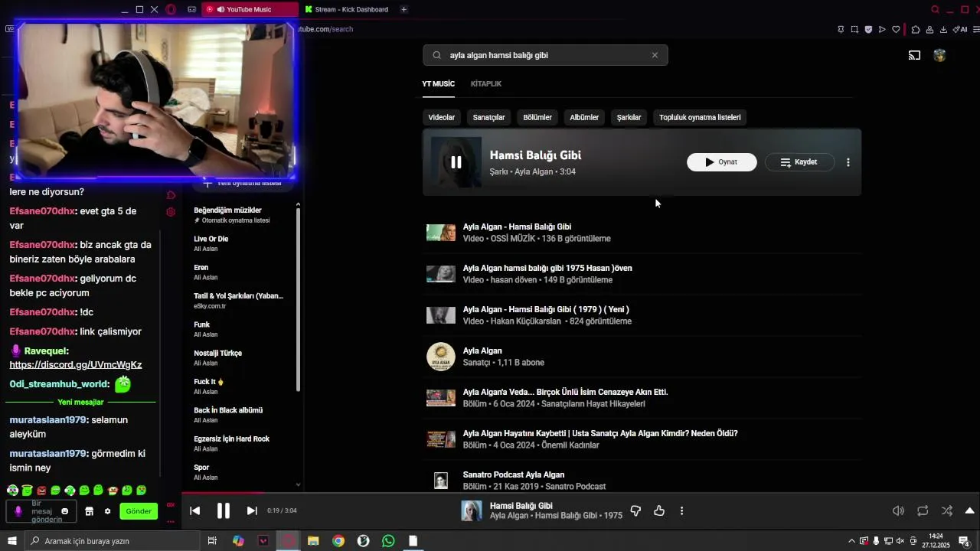Image resolution: width=980 pixels, height=551 pixels.
Task: Open Ayla Algan Hayatını Kaybetti episode
Action: 642,439
